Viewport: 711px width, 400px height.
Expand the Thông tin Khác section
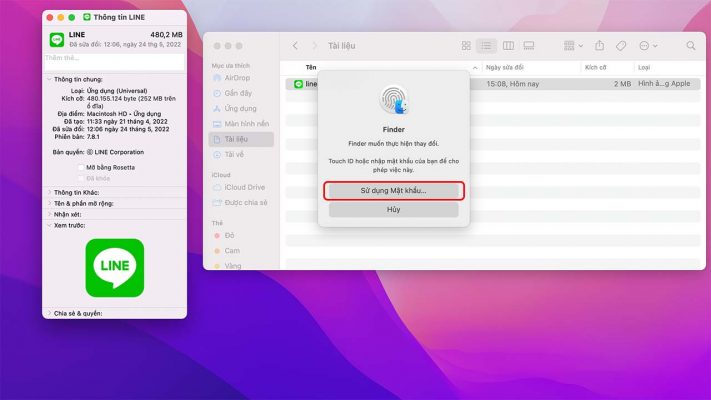coord(49,192)
